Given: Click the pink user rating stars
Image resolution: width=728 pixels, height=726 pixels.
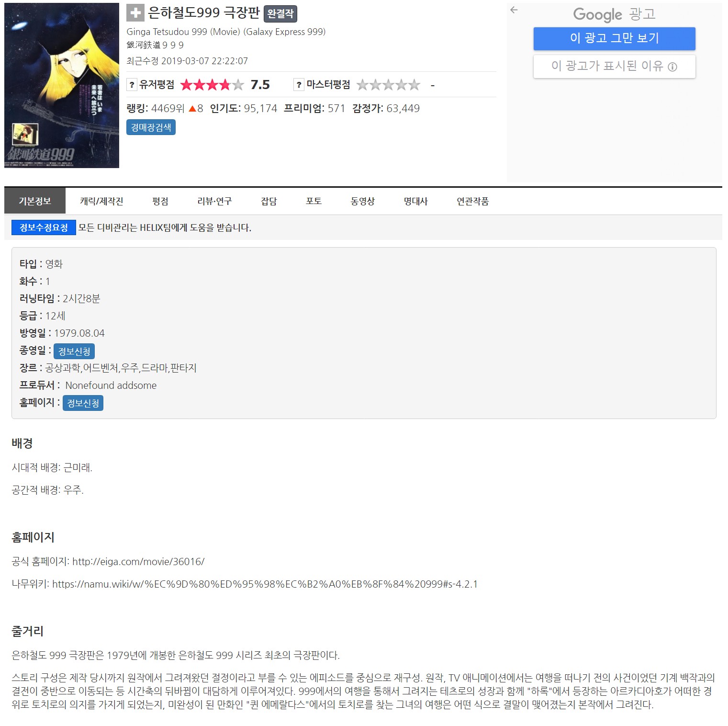Looking at the screenshot, I should (x=212, y=85).
